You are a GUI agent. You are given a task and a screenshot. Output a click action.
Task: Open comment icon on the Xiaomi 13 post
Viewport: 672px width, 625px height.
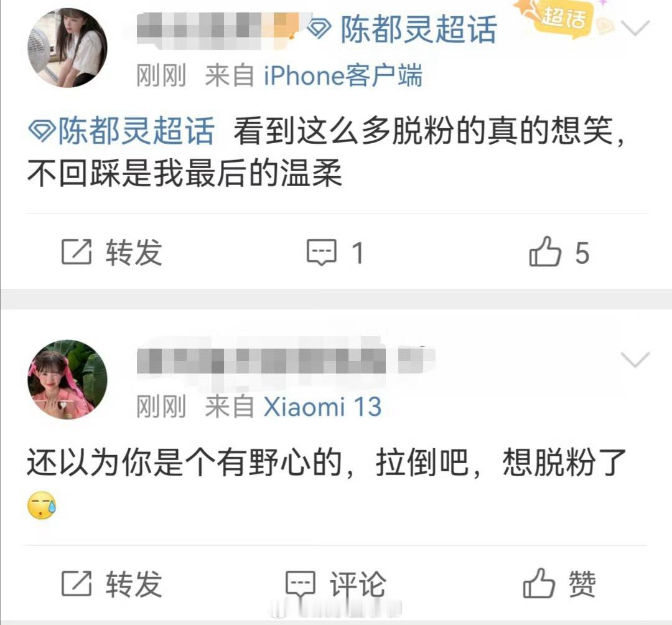(x=301, y=584)
